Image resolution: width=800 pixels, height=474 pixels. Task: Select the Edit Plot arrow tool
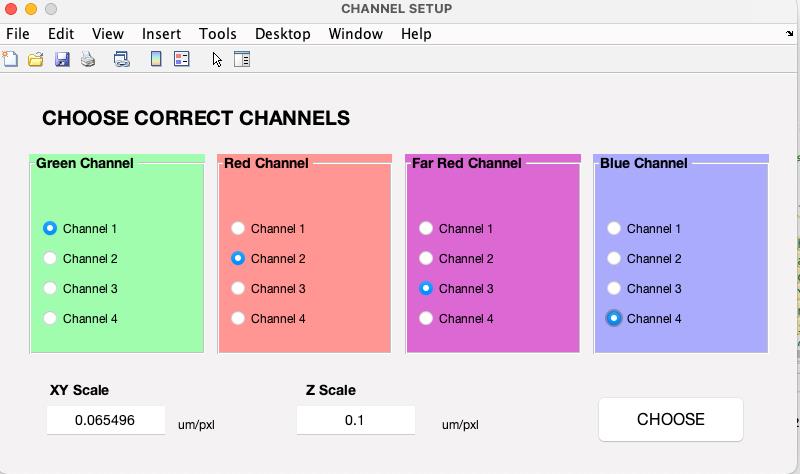[x=217, y=59]
